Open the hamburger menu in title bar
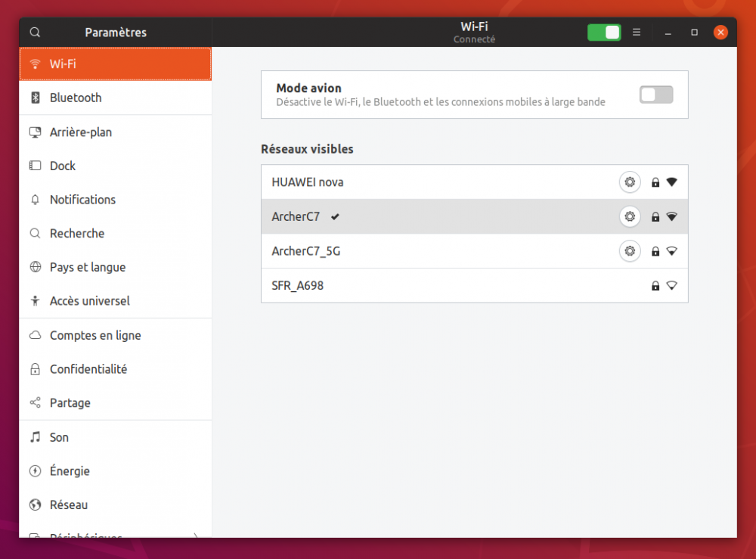 [637, 33]
